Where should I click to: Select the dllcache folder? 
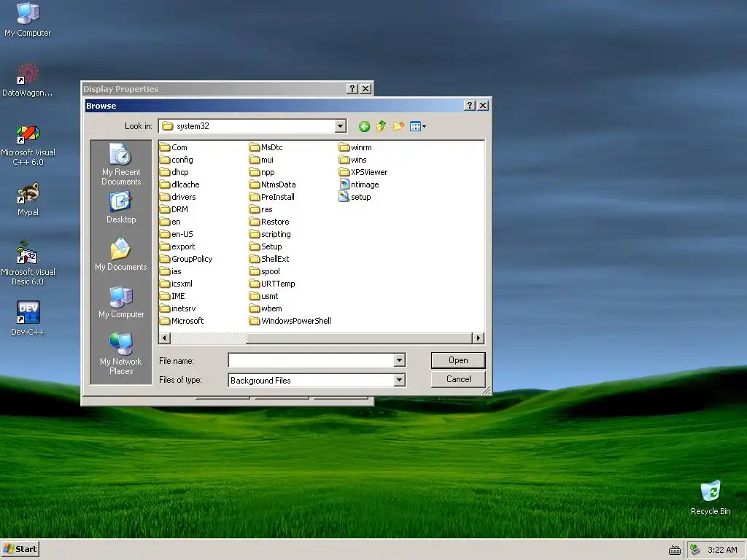[x=179, y=184]
